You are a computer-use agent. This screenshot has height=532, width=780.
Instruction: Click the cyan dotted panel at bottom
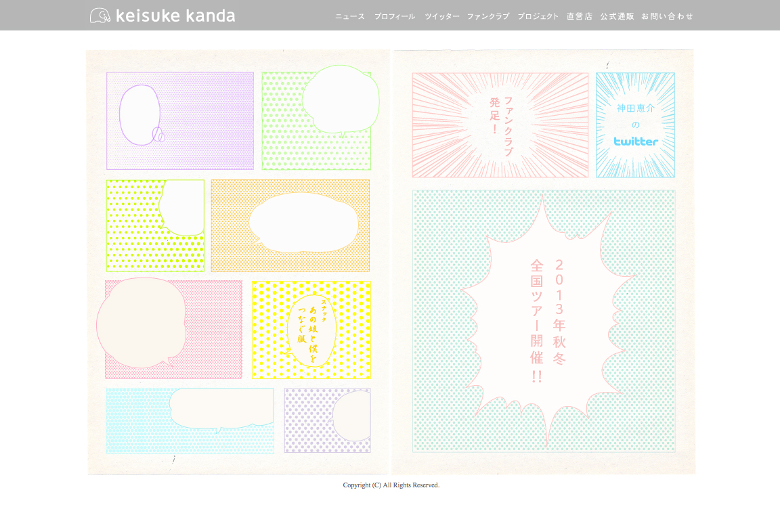[x=190, y=420]
